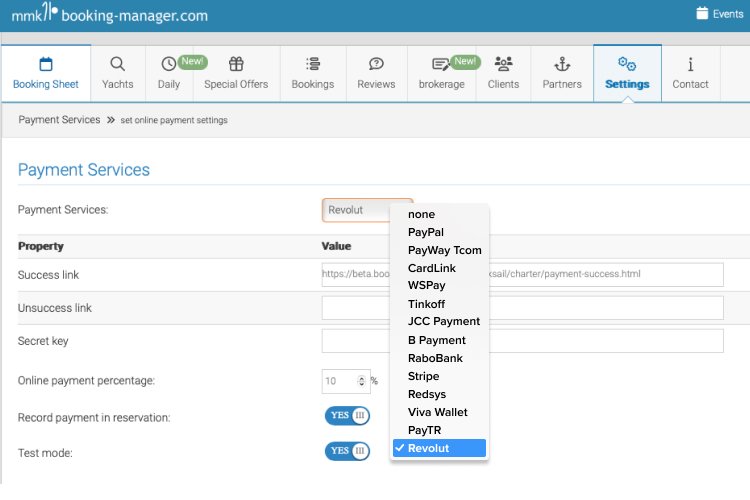
Task: Click the brokerage document-pen icon
Action: (x=440, y=64)
